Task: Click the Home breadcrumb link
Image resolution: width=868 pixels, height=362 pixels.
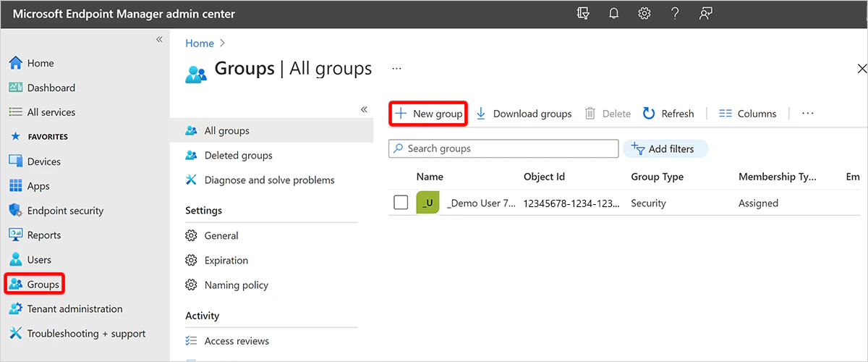Action: point(200,43)
